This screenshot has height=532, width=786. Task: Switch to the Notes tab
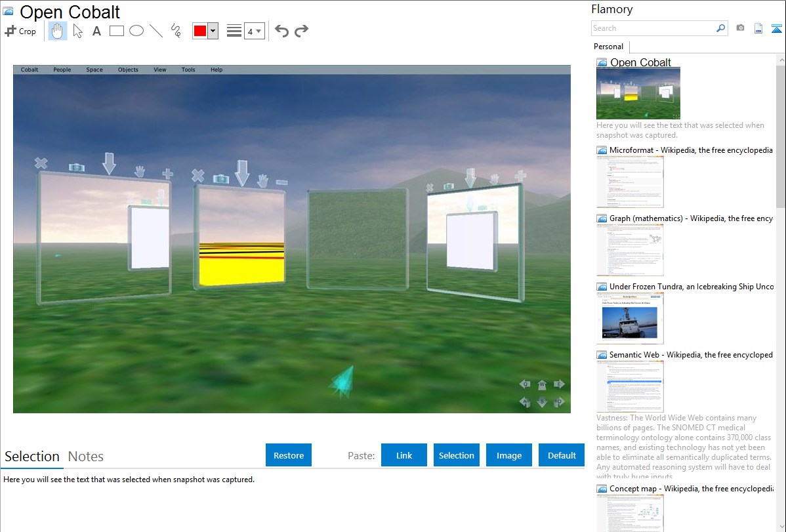[86, 457]
